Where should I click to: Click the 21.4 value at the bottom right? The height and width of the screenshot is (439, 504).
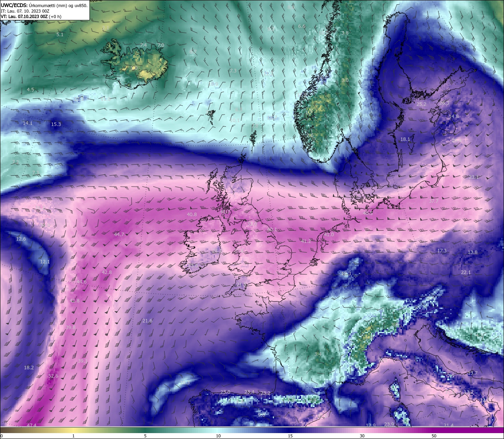(x=448, y=425)
